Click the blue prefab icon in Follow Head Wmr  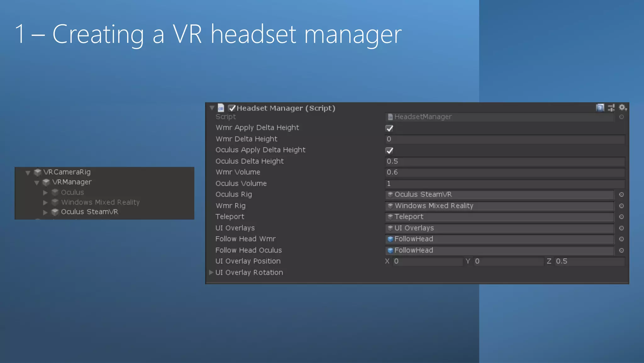(x=390, y=239)
